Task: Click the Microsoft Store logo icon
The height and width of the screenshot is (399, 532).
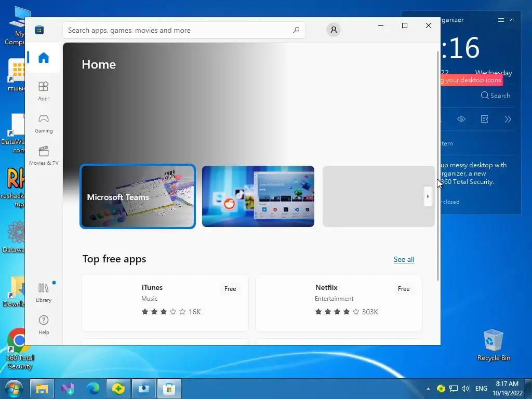Action: [39, 30]
